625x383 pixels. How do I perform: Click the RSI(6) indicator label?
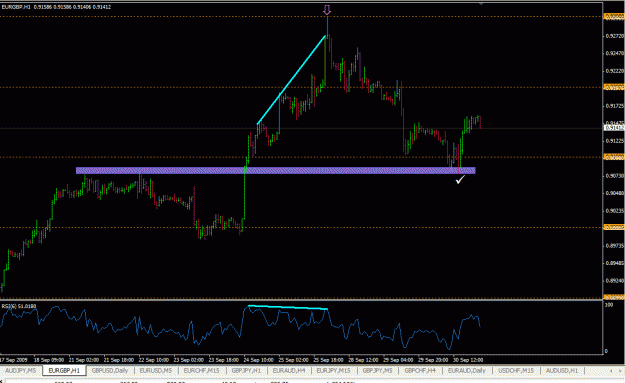(19, 306)
